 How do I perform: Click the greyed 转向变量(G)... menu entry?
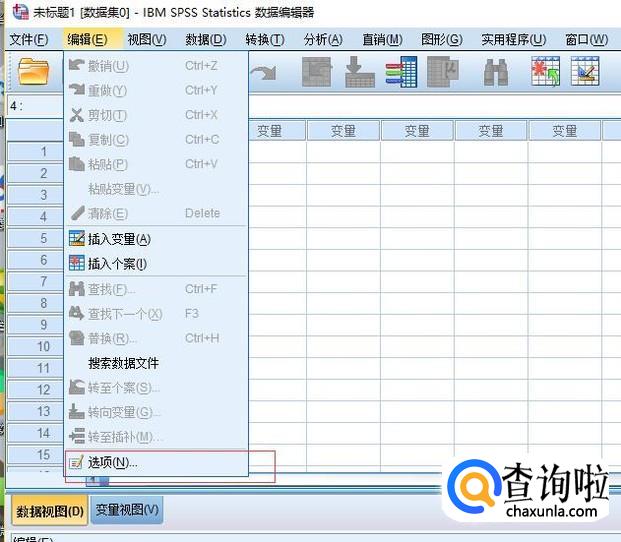pos(156,413)
